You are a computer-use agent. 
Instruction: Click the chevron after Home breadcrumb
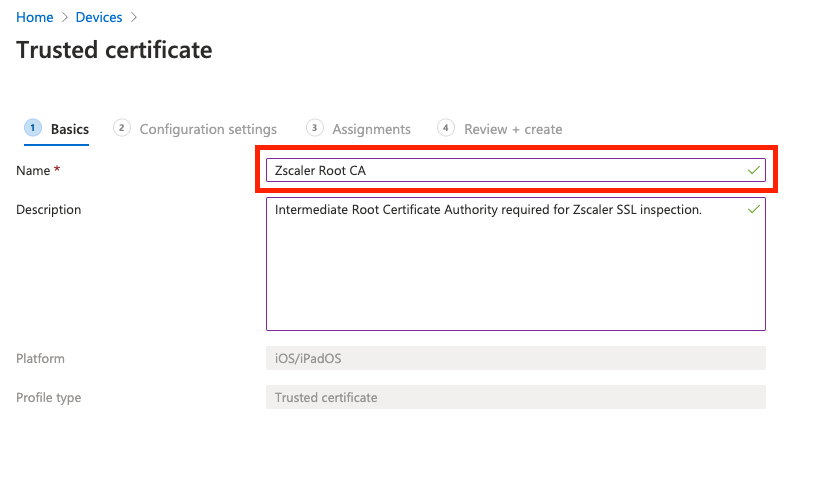pyautogui.click(x=64, y=17)
